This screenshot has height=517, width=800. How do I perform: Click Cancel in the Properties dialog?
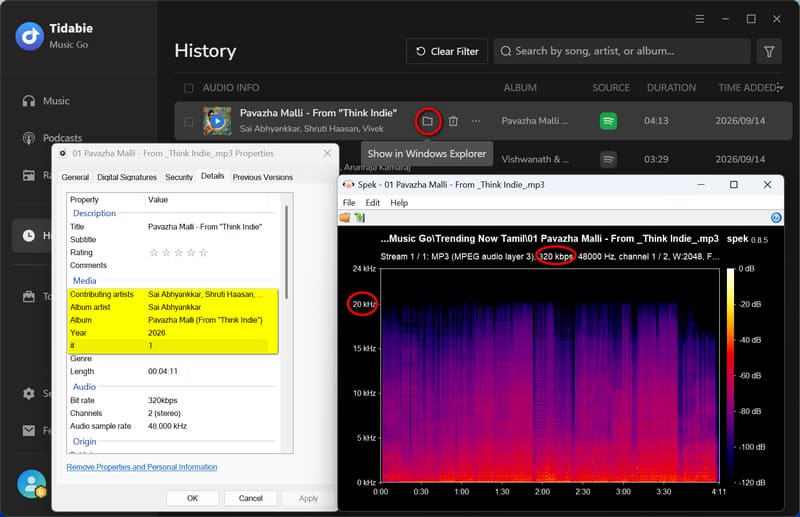[x=251, y=498]
